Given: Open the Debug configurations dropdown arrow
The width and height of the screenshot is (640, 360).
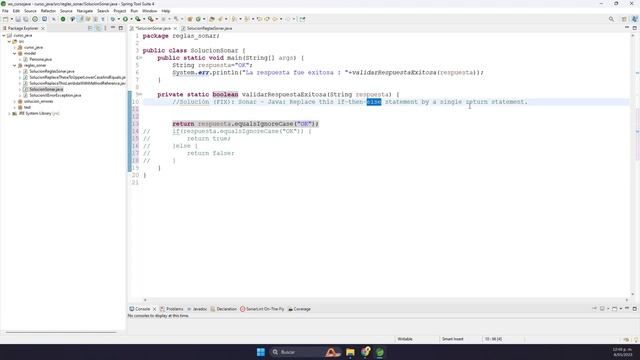Looking at the screenshot, I should [x=119, y=19].
